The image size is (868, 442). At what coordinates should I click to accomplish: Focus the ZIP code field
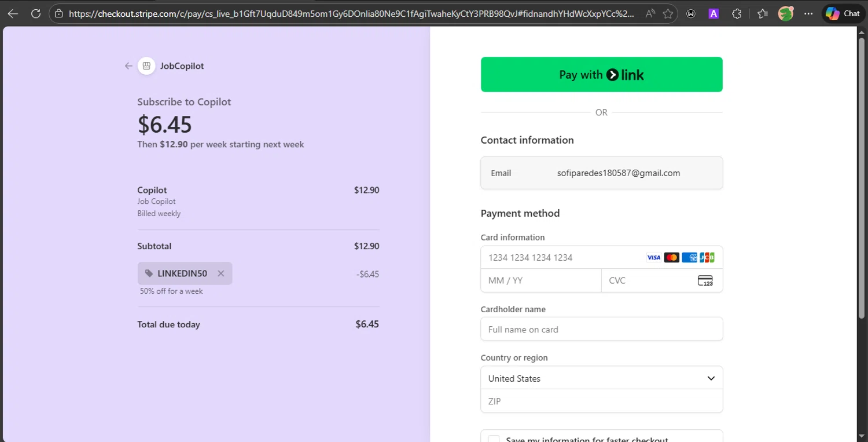tap(602, 401)
